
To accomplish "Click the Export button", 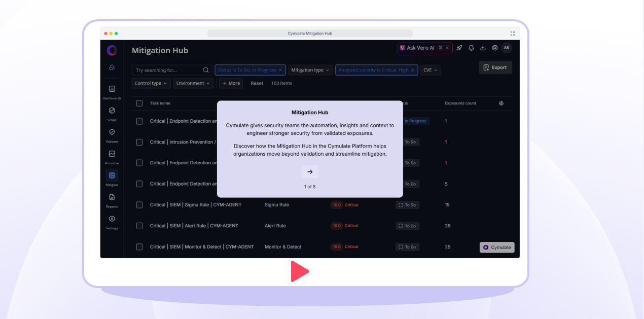I will 495,67.
